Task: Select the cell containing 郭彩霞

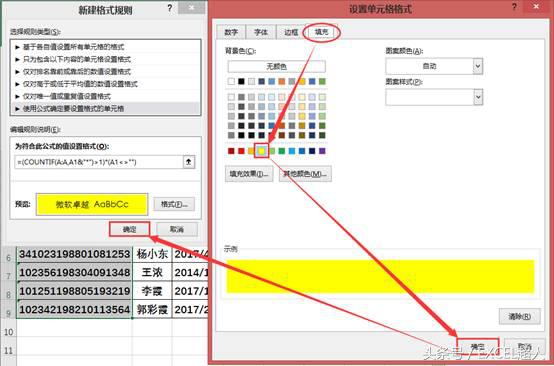Action: click(x=152, y=309)
